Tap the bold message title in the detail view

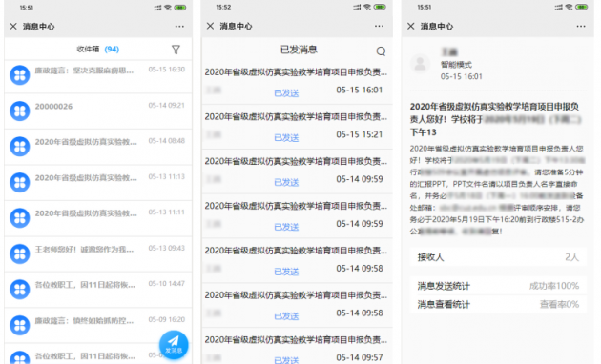[x=495, y=119]
